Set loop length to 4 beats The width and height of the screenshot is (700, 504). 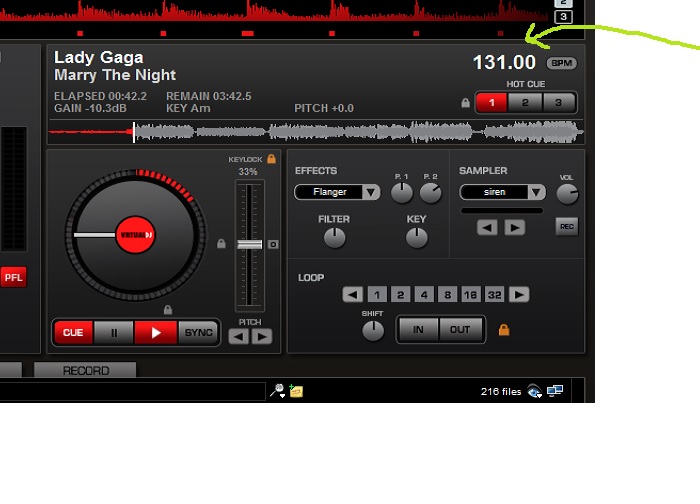424,295
